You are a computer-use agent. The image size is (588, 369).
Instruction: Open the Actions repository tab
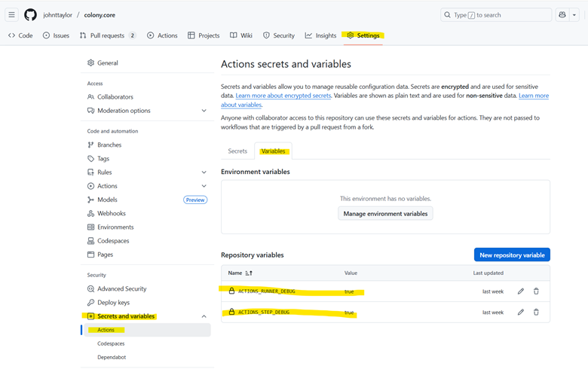[x=162, y=35]
